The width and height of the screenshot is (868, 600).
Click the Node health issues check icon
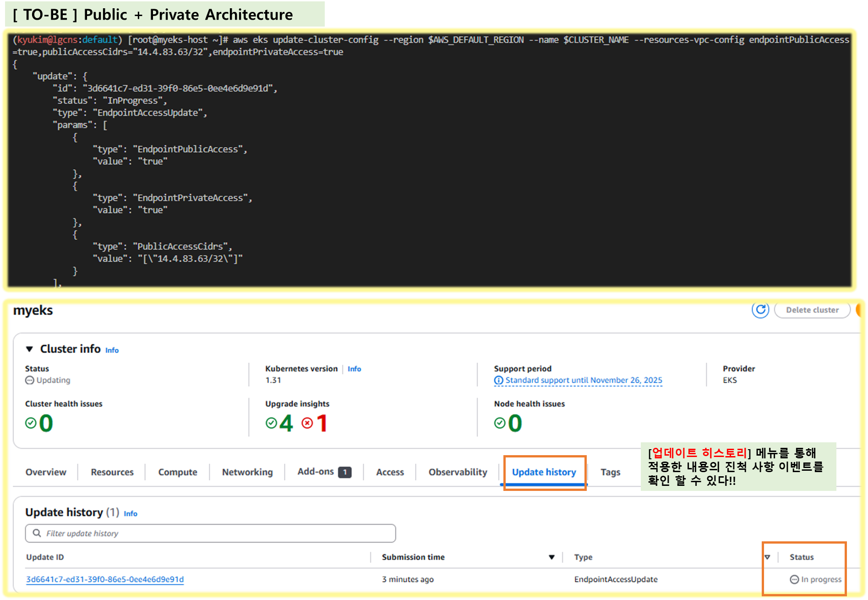[x=500, y=423]
